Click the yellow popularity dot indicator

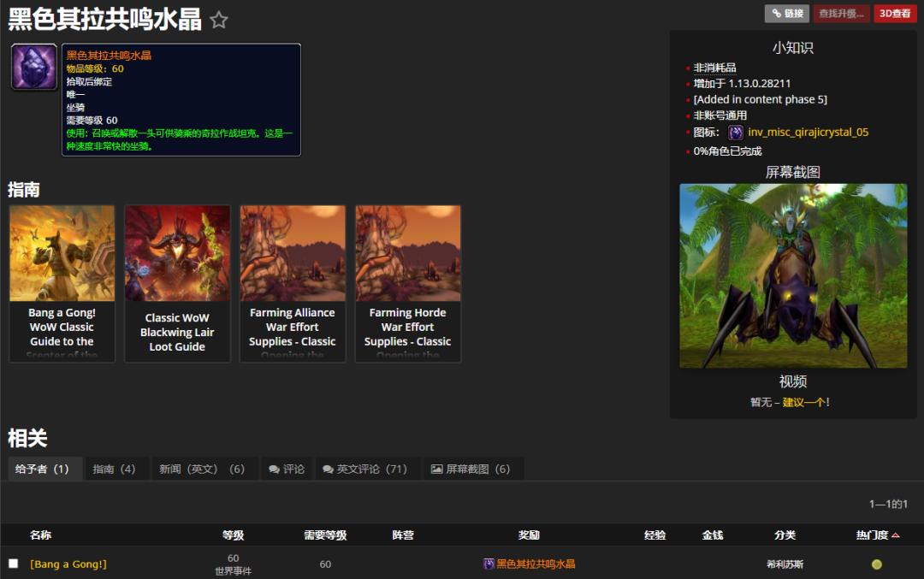pos(876,564)
